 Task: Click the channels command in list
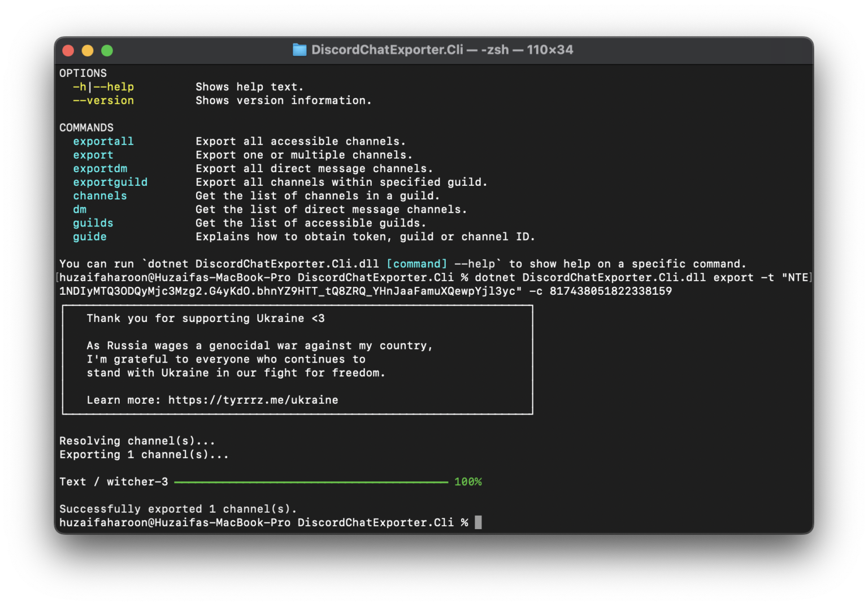pyautogui.click(x=100, y=195)
